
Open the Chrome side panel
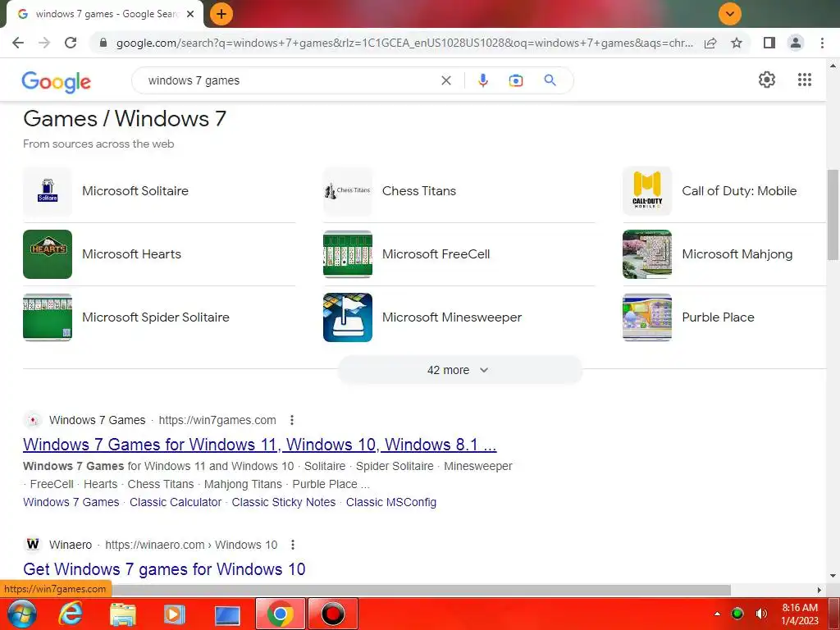pos(769,43)
